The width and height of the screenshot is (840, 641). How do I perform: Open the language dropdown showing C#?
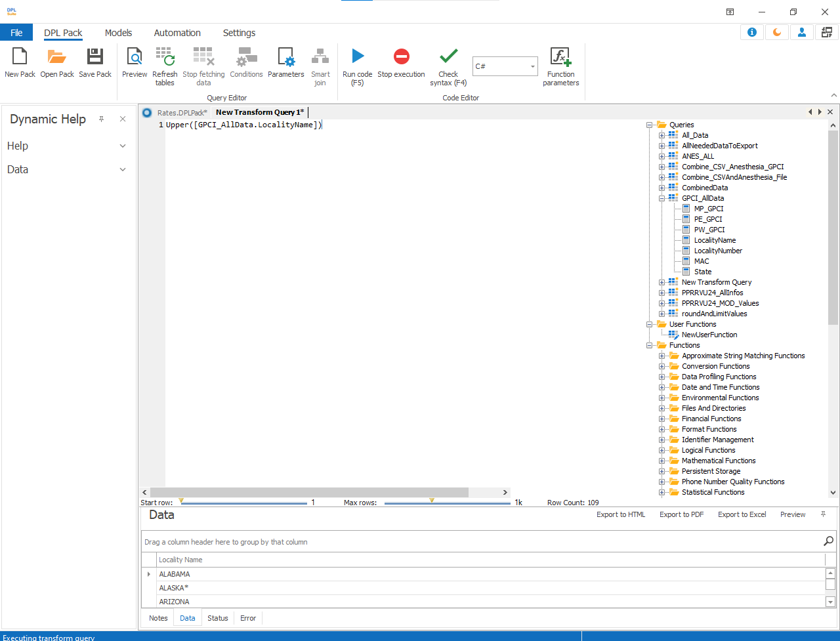pyautogui.click(x=505, y=66)
